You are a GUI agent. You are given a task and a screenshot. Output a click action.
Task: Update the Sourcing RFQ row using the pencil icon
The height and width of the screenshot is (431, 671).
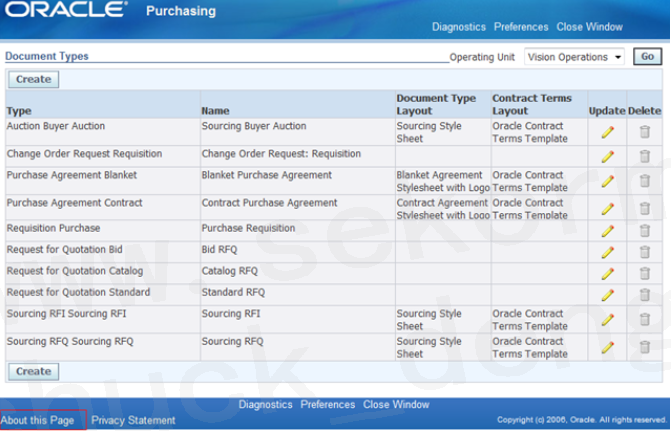coord(608,348)
